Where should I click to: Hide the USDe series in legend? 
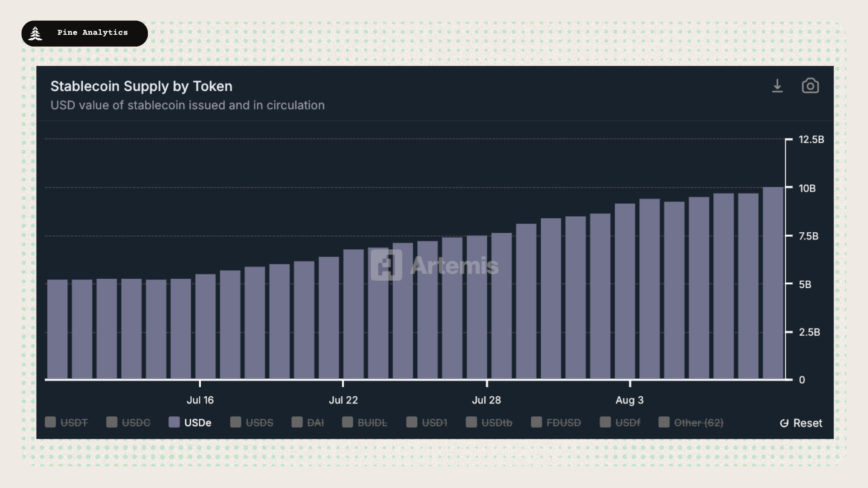[x=190, y=422]
